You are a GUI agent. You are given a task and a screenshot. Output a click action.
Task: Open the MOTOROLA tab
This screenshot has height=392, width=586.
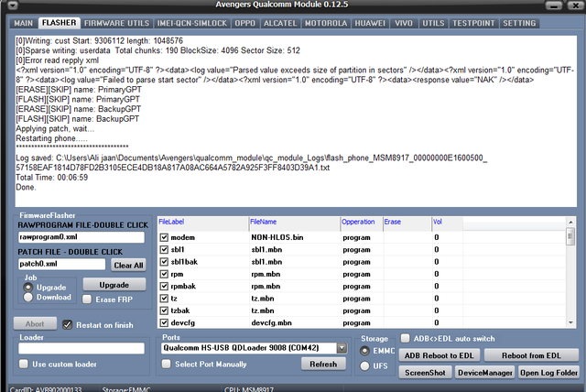coord(326,23)
